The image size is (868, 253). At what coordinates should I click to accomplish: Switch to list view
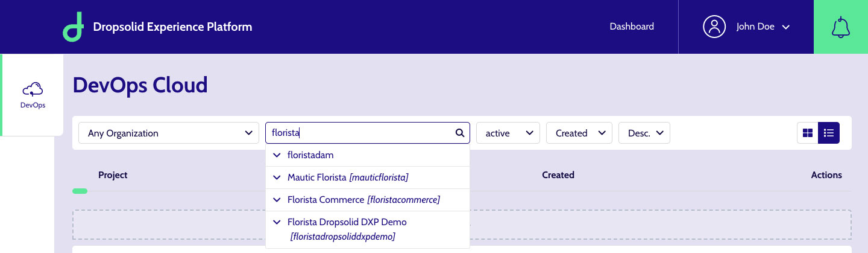[829, 133]
